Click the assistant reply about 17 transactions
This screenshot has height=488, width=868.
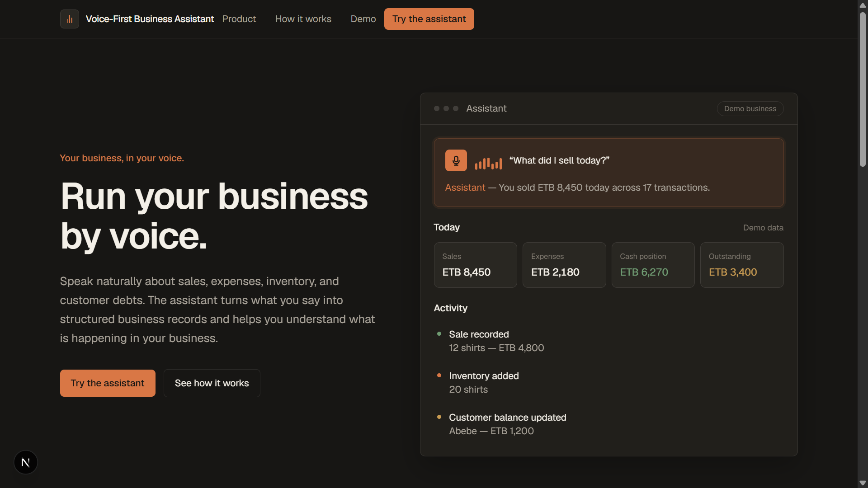[x=577, y=188]
